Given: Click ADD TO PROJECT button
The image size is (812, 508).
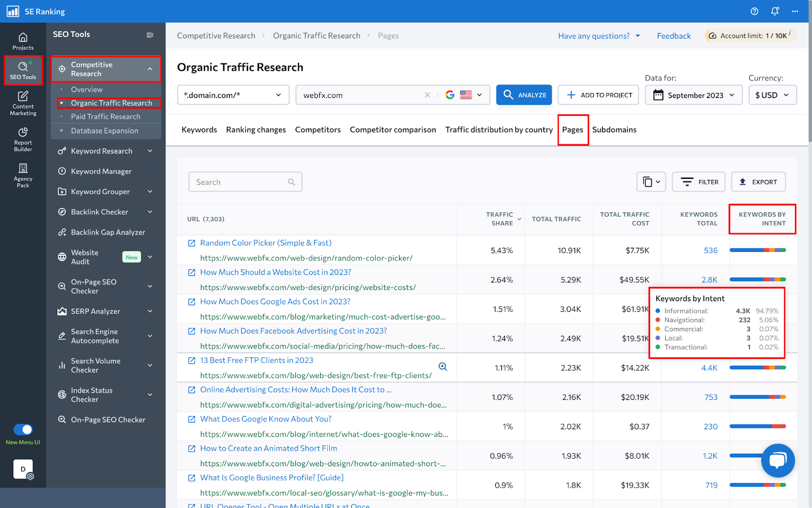Looking at the screenshot, I should [598, 95].
